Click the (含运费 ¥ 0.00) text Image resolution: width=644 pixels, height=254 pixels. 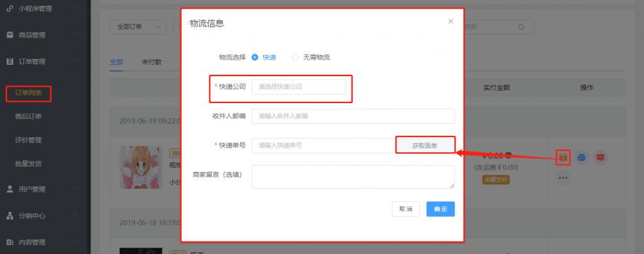pyautogui.click(x=496, y=167)
